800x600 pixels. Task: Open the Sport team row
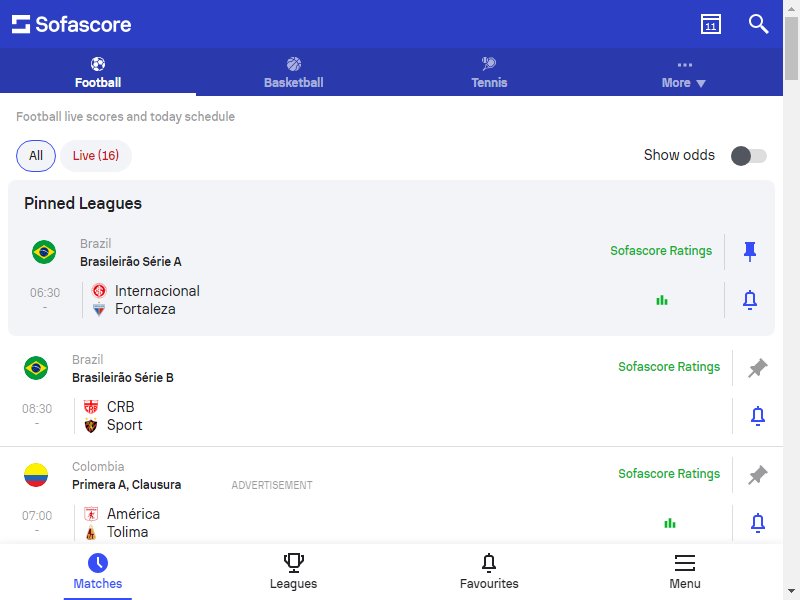[124, 425]
